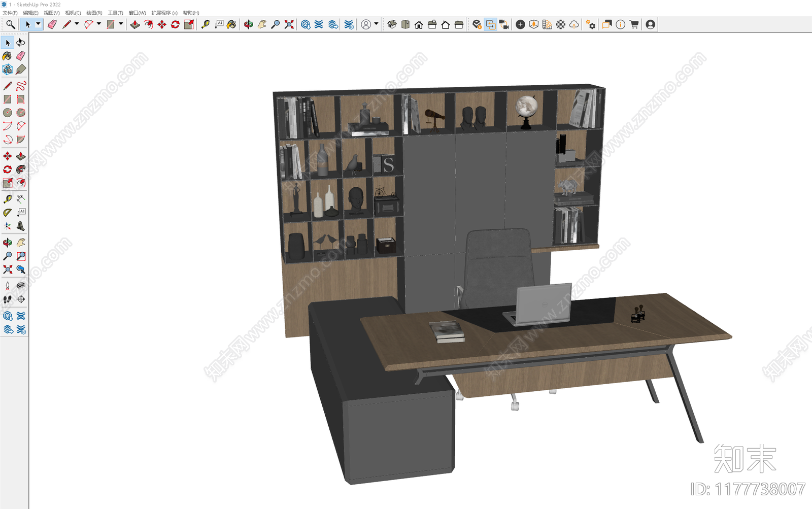The image size is (812, 509).
Task: Open Enscape Material Editor icon
Action: [x=547, y=24]
